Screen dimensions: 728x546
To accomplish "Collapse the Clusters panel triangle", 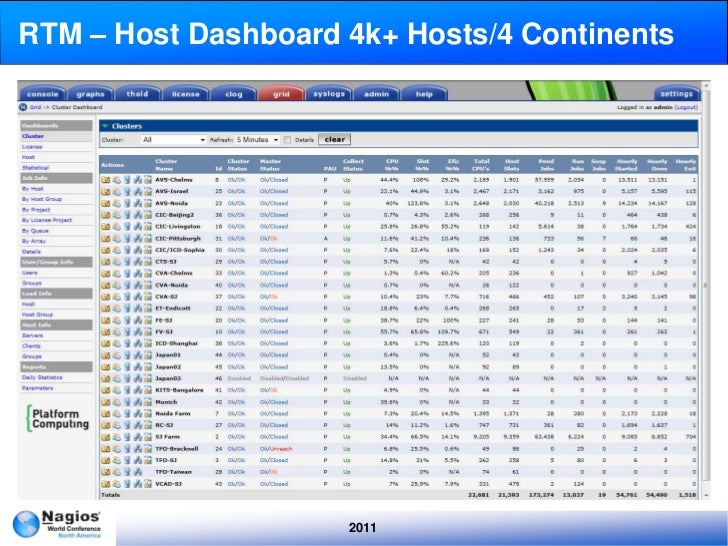I will click(105, 126).
